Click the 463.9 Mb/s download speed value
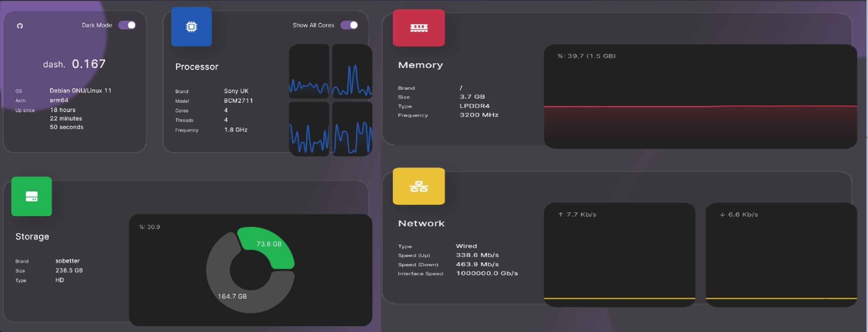This screenshot has width=868, height=332. (x=477, y=264)
